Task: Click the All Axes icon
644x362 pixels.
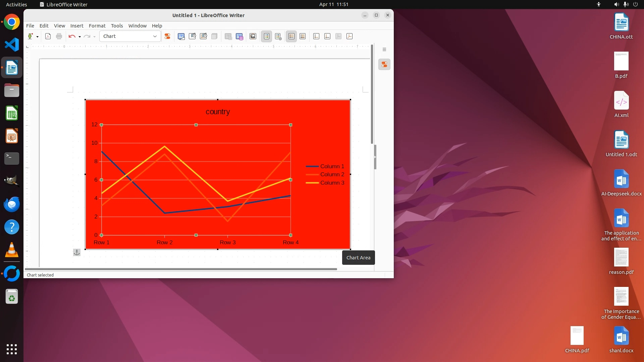Action: point(350,36)
